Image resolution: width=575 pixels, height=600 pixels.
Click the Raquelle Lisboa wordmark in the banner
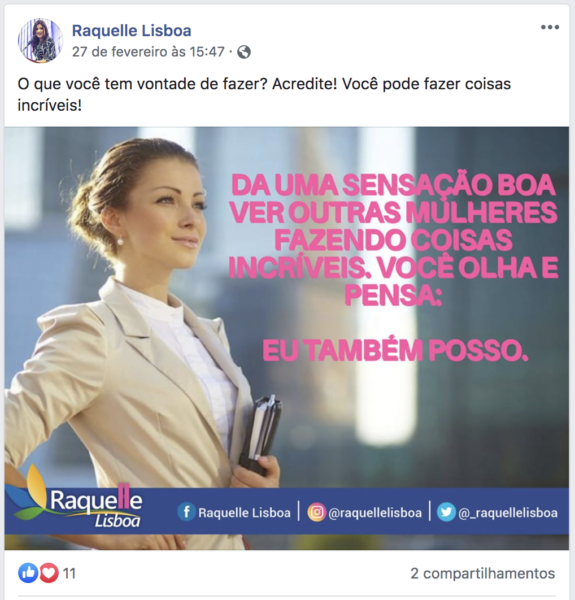coord(96,506)
